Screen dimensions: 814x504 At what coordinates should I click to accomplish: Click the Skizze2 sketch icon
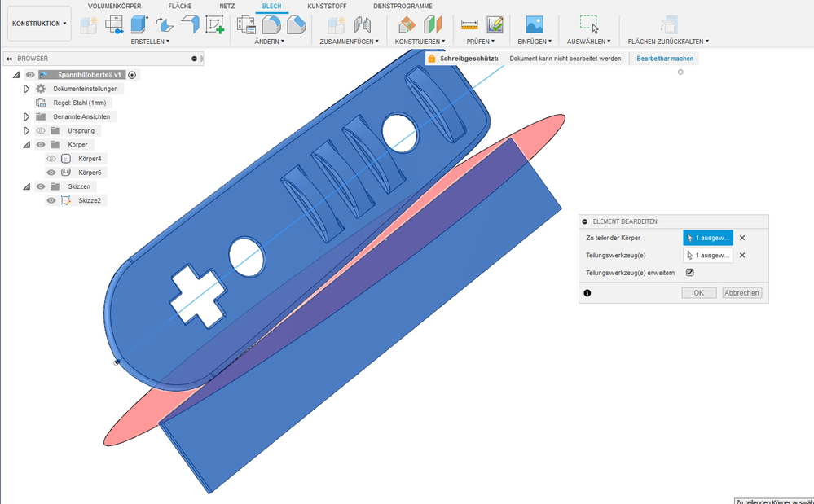(66, 200)
